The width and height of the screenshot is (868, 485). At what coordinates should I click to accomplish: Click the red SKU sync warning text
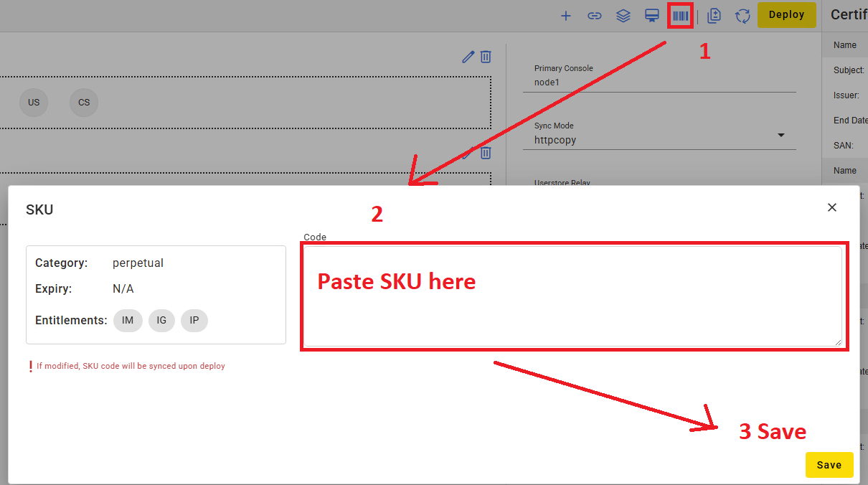[131, 366]
